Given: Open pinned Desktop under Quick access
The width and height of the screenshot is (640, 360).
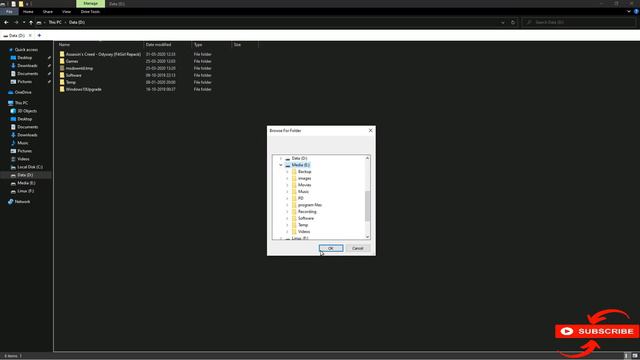Looking at the screenshot, I should [24, 58].
